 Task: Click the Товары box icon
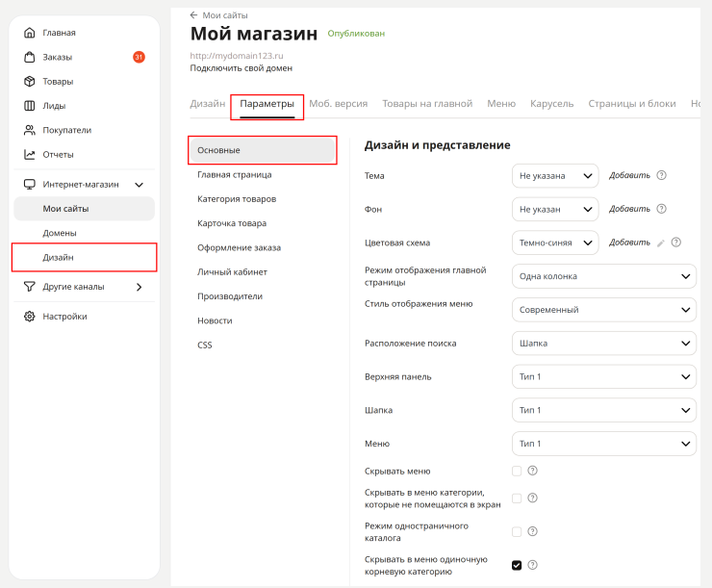(x=30, y=81)
